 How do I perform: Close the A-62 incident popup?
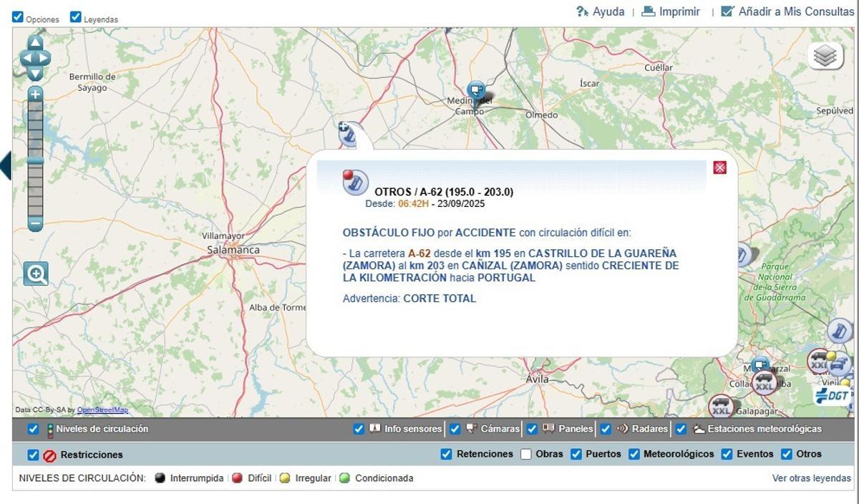[720, 168]
